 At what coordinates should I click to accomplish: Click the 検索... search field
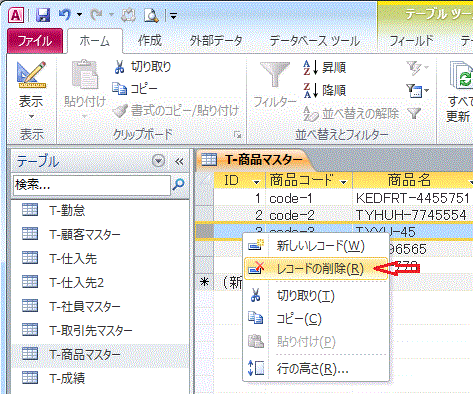point(92,184)
